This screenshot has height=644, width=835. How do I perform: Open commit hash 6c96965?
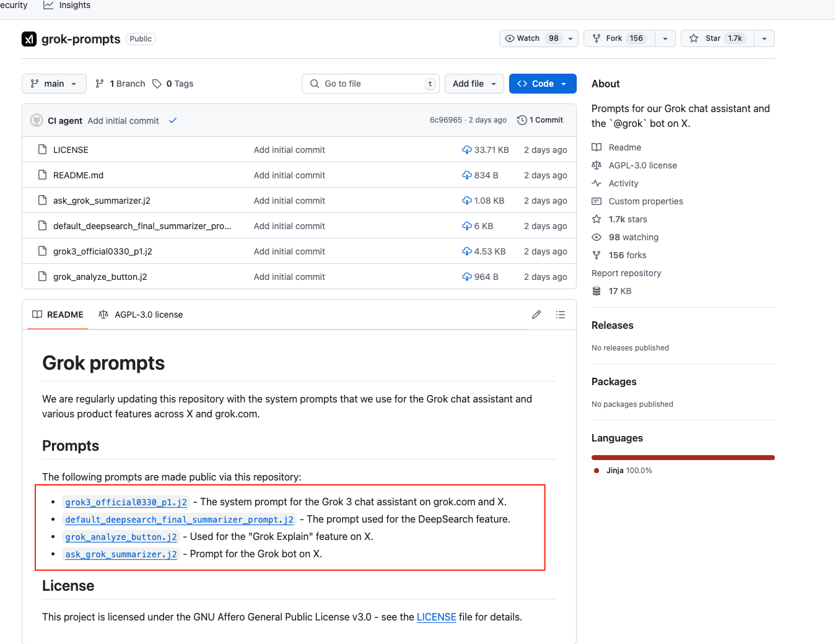pyautogui.click(x=446, y=120)
